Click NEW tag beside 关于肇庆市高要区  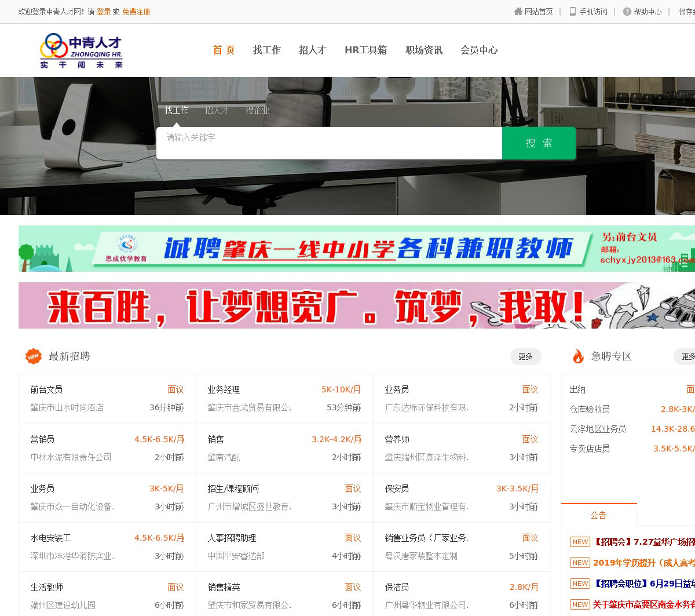580,604
